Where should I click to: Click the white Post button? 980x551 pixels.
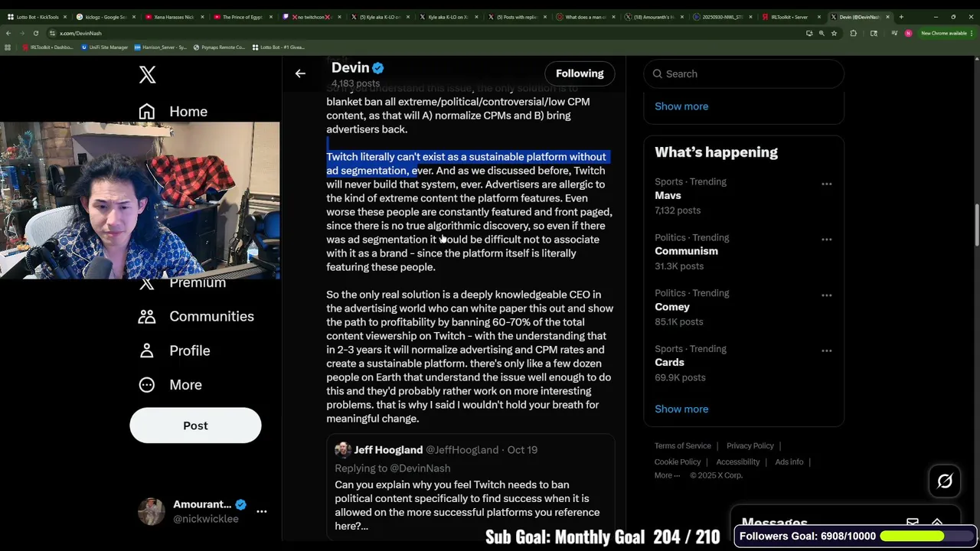(195, 425)
